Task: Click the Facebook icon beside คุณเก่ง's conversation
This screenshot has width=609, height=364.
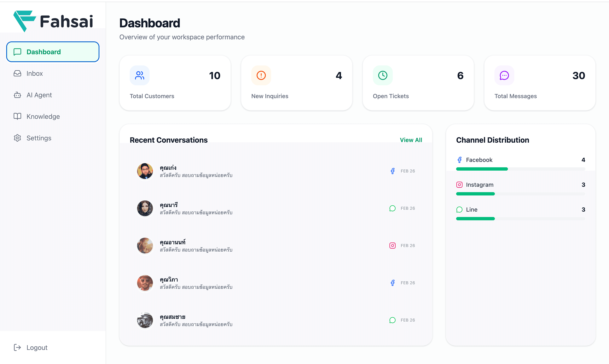Action: [393, 171]
